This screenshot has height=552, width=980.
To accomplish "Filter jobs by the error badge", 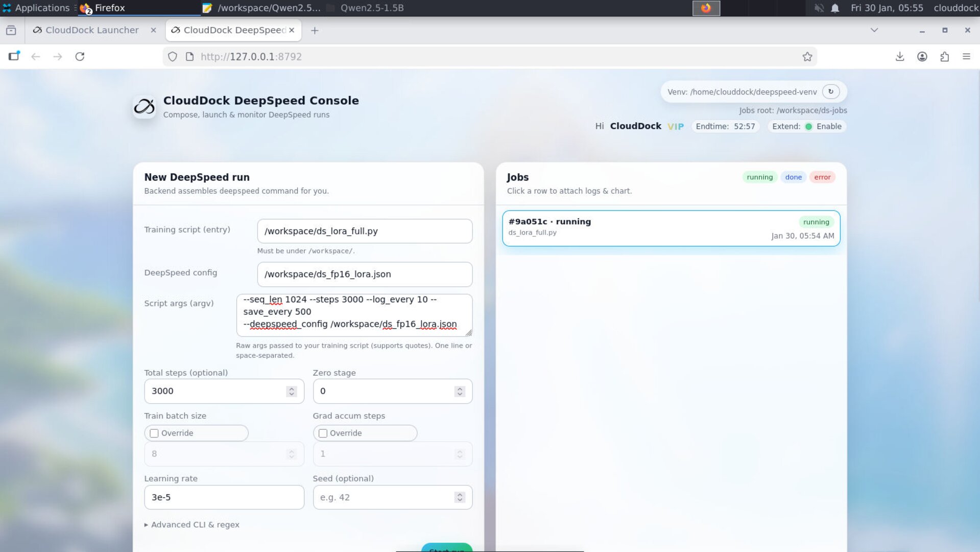I will [x=822, y=177].
